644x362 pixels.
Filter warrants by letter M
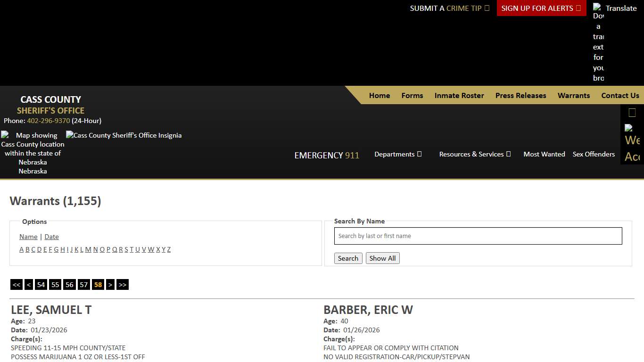point(88,249)
